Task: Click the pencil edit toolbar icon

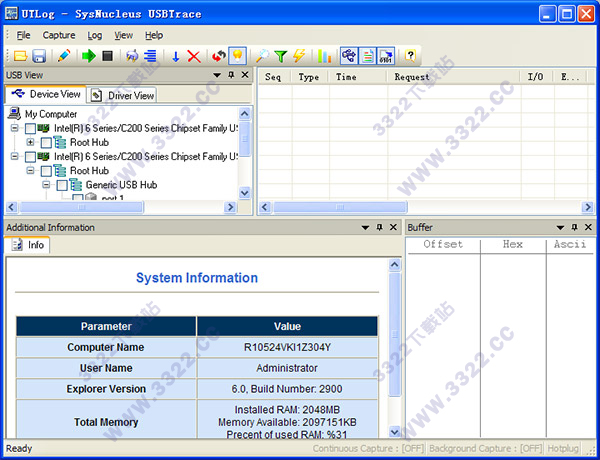Action: coord(64,56)
